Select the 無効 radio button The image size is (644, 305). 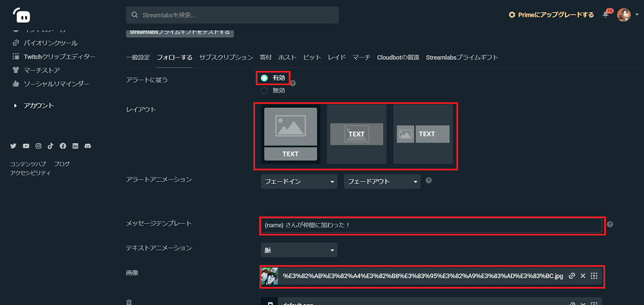265,90
